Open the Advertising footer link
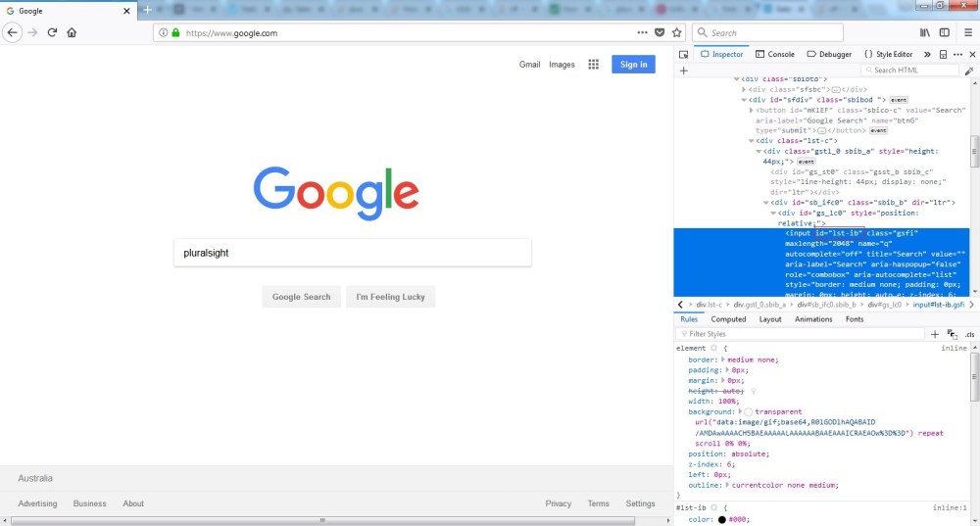 (x=37, y=503)
